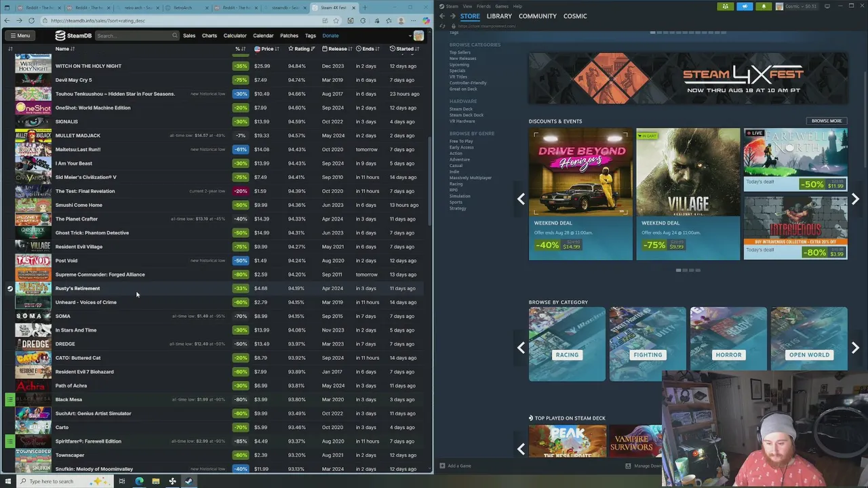Switch to the RetroArch browser tab
This screenshot has width=868, height=488.
pos(182,7)
